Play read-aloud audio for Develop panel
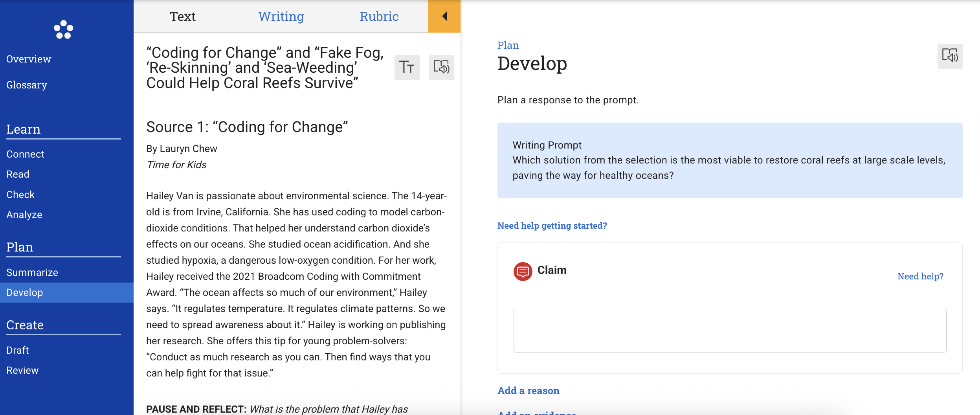The width and height of the screenshot is (980, 415). (950, 56)
